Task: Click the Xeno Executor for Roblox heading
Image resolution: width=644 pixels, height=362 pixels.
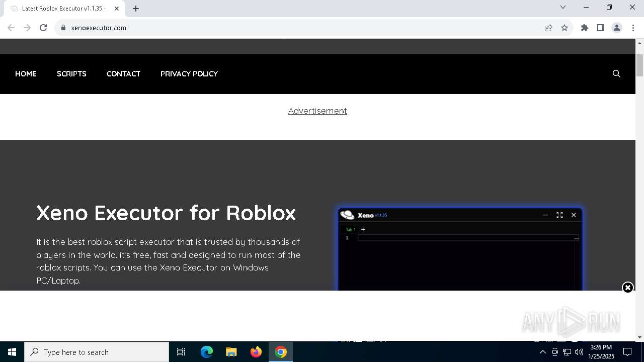Action: tap(166, 213)
